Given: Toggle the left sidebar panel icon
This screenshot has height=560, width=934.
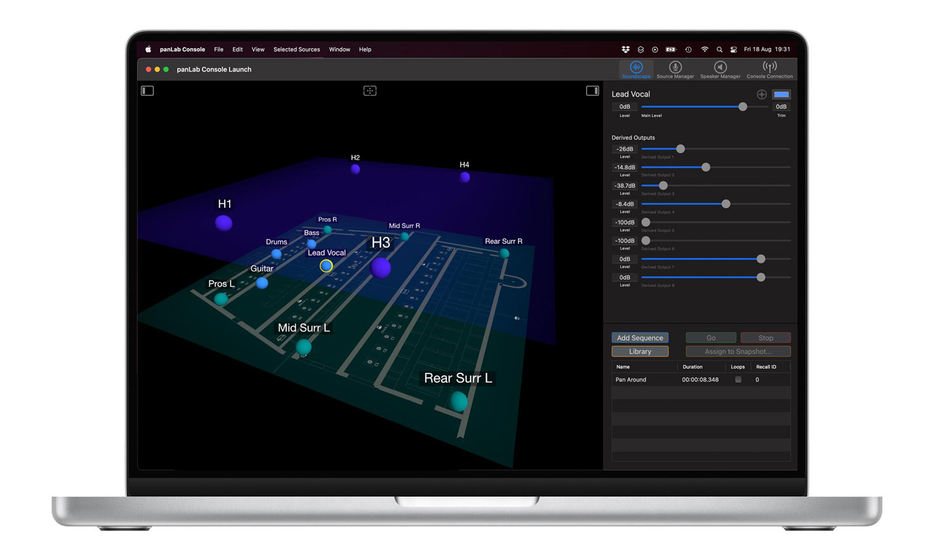Looking at the screenshot, I should tap(148, 91).
